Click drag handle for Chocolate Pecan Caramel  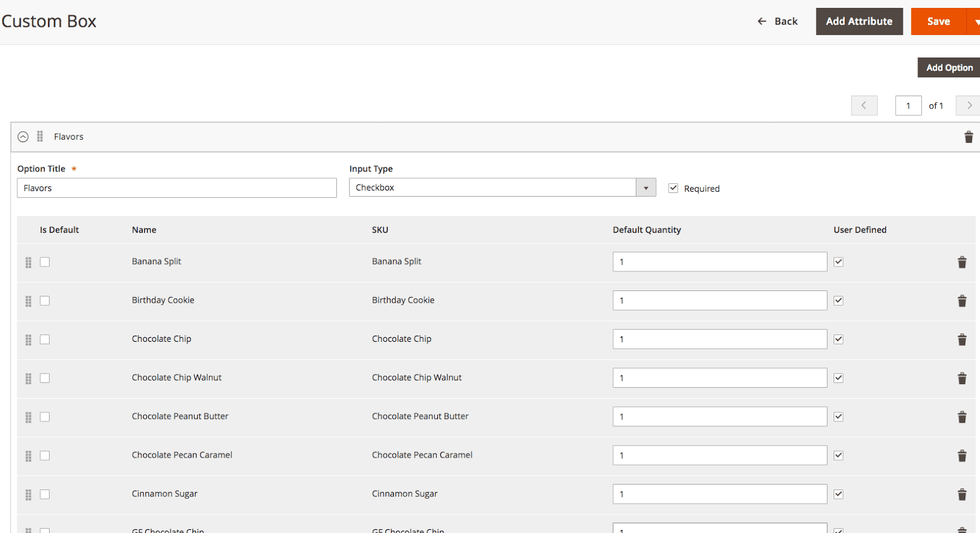coord(28,456)
